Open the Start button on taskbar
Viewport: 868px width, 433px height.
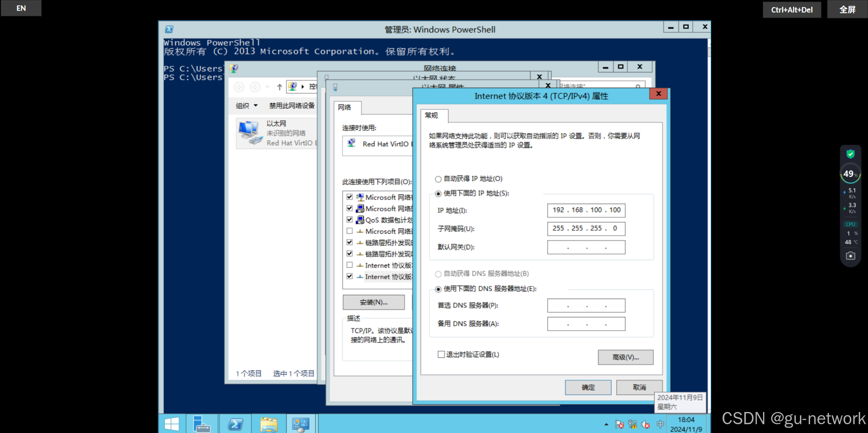tap(172, 424)
